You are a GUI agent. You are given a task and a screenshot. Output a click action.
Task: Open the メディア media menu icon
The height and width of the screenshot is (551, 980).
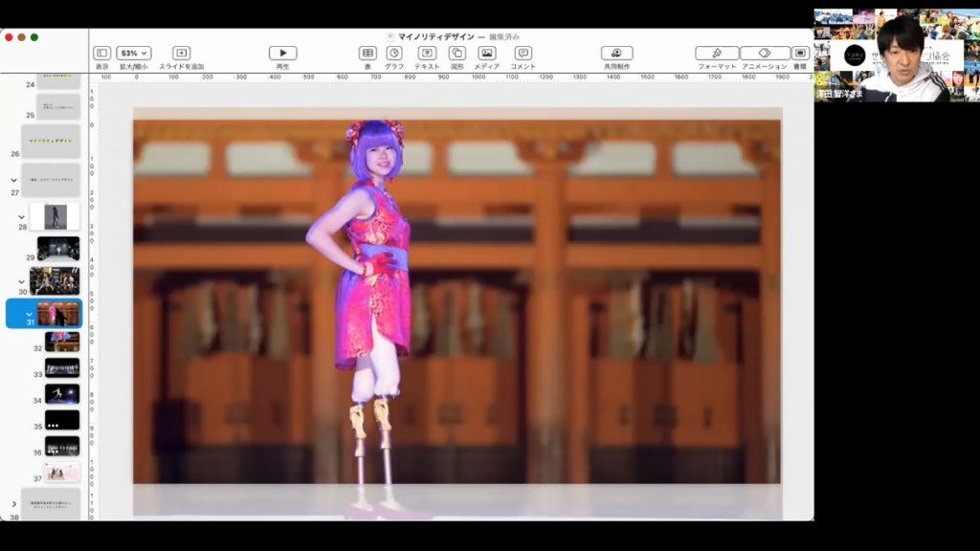click(487, 54)
